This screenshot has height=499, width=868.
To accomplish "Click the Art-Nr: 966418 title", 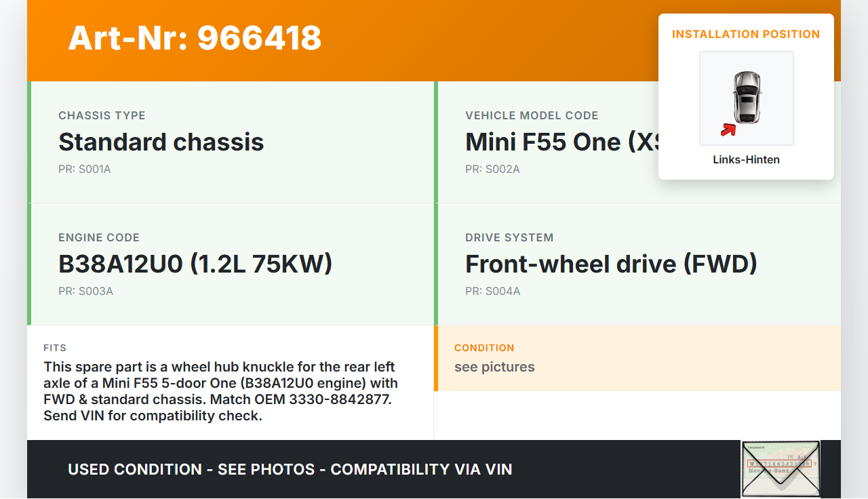I will pos(195,38).
